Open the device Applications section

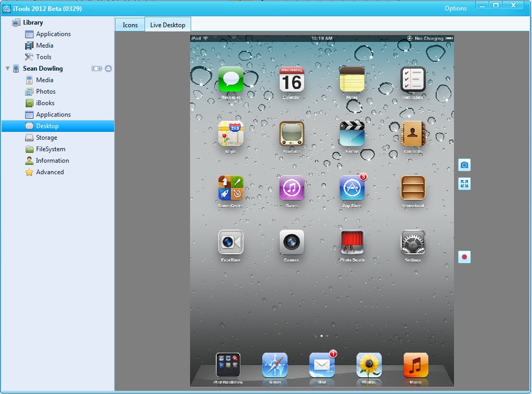53,115
